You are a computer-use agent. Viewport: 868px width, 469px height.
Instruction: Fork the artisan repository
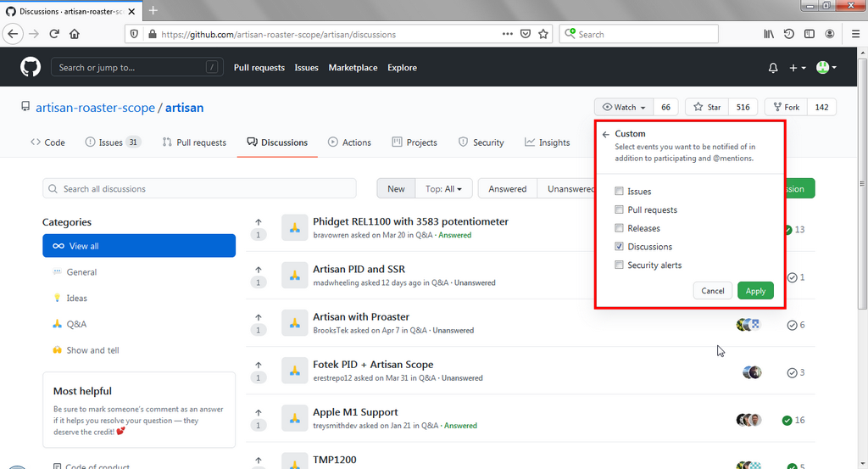coord(786,107)
